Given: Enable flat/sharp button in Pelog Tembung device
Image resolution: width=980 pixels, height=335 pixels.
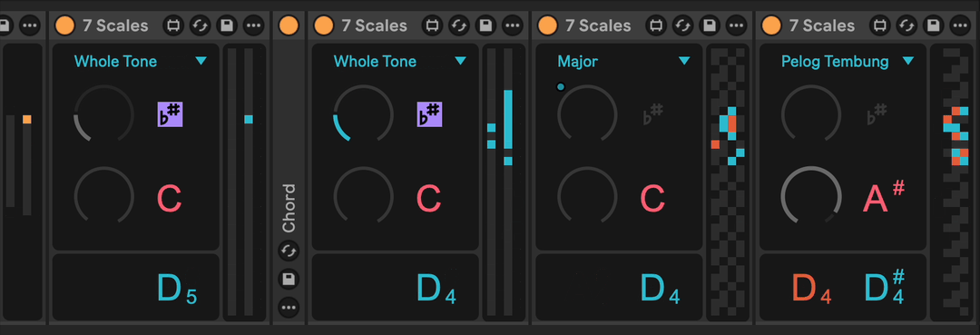Looking at the screenshot, I should 877,114.
